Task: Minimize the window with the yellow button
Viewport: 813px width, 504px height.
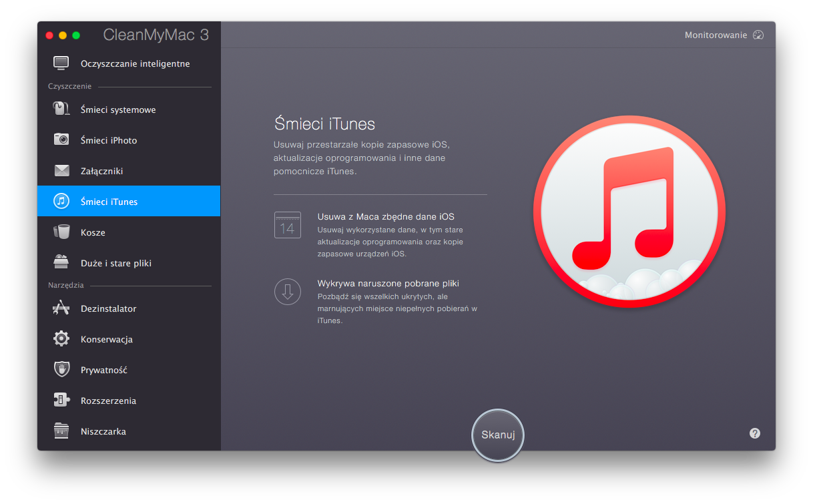Action: pyautogui.click(x=63, y=35)
